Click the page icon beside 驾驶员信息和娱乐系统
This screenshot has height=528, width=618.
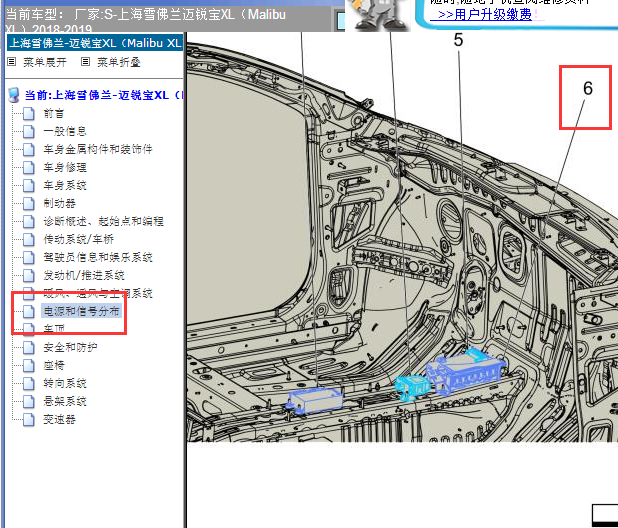pyautogui.click(x=28, y=257)
